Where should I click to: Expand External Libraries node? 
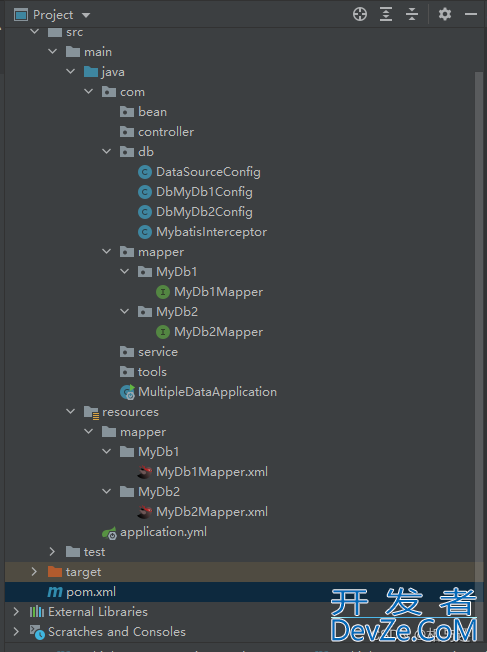[16, 612]
